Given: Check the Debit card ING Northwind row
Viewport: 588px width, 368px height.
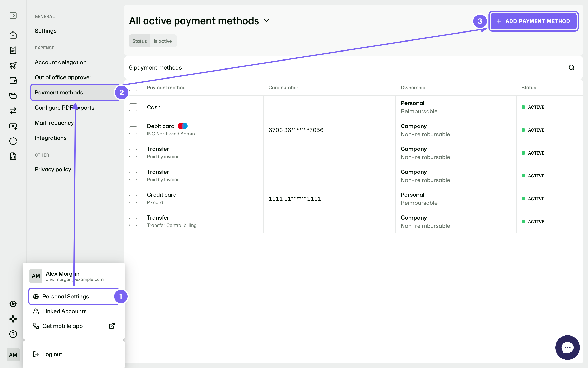Looking at the screenshot, I should pos(133,130).
